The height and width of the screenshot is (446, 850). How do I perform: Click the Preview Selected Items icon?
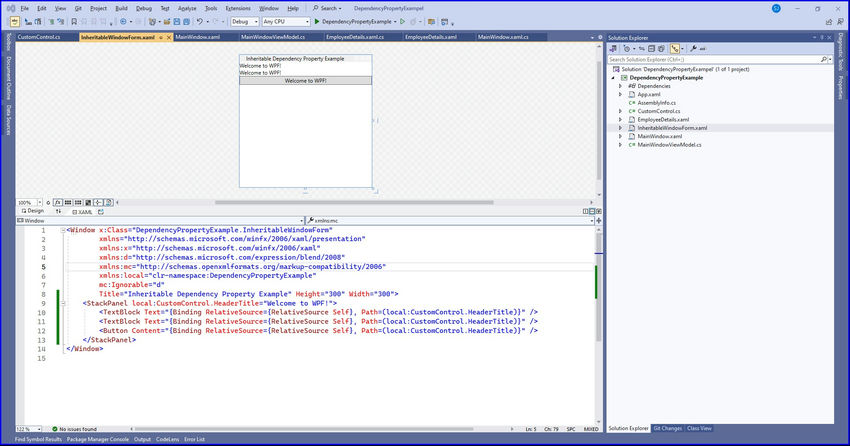coord(703,49)
